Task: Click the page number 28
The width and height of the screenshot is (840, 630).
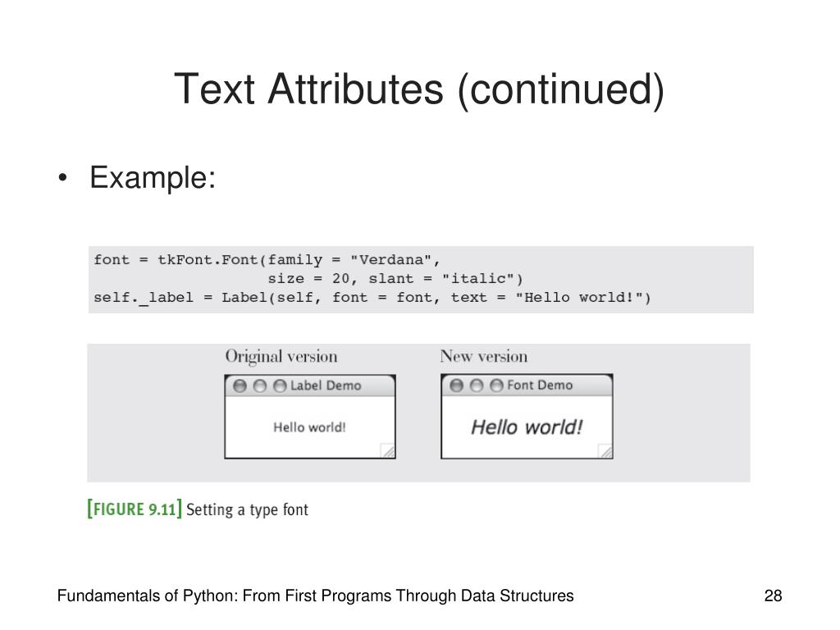Action: click(x=773, y=596)
